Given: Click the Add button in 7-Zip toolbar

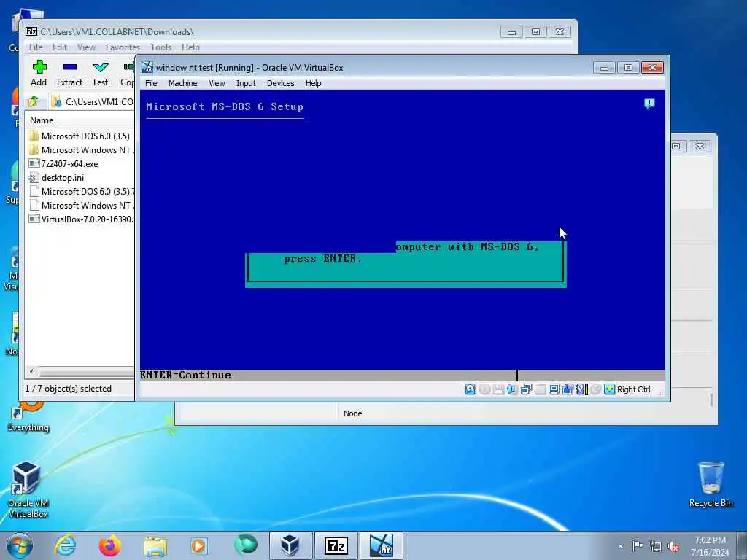Looking at the screenshot, I should pos(39,73).
